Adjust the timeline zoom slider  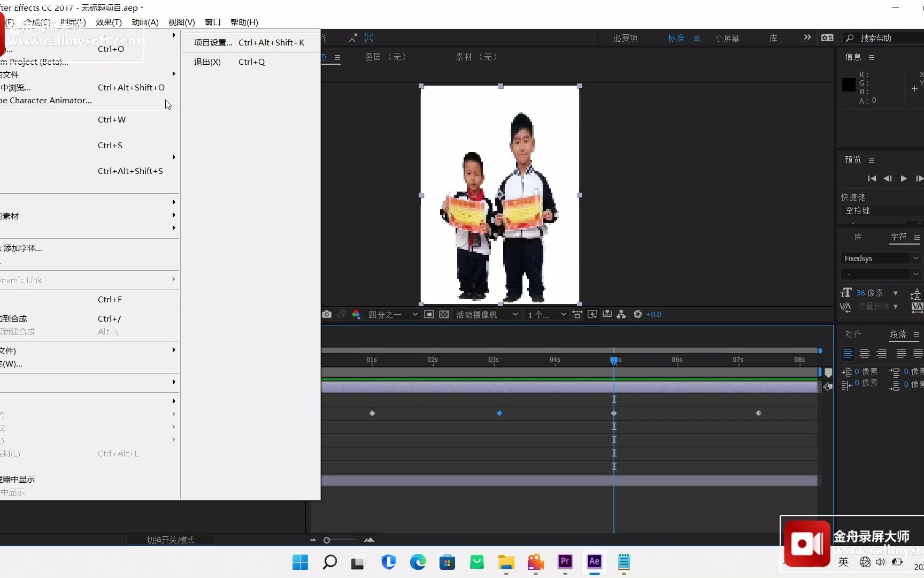tap(327, 540)
